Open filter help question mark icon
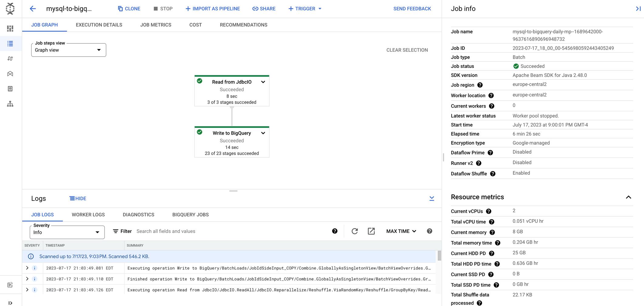The image size is (644, 306). click(335, 231)
